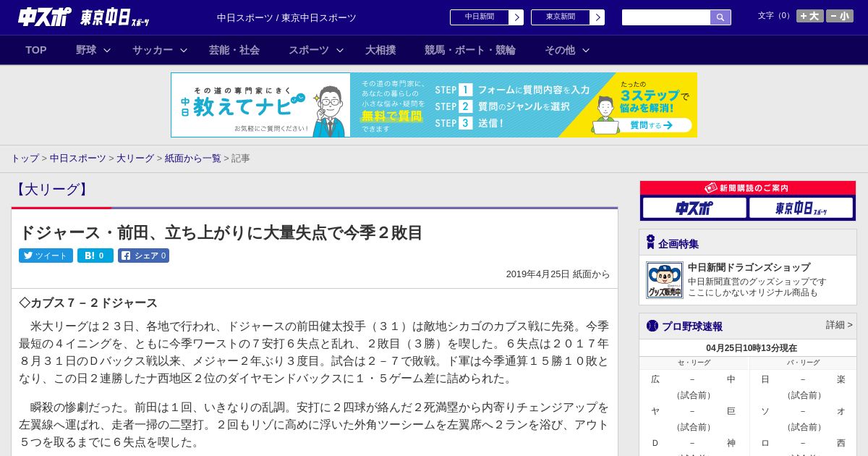Decrease text size with the 小 button

[x=840, y=16]
